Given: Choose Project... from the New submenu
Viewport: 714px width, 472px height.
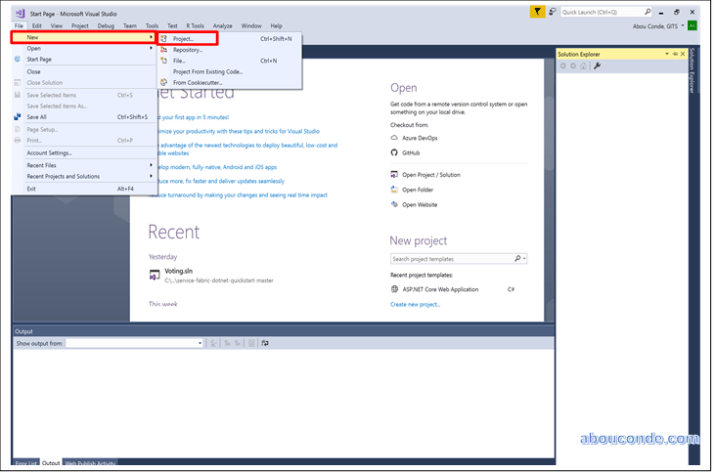Looking at the screenshot, I should tap(183, 38).
